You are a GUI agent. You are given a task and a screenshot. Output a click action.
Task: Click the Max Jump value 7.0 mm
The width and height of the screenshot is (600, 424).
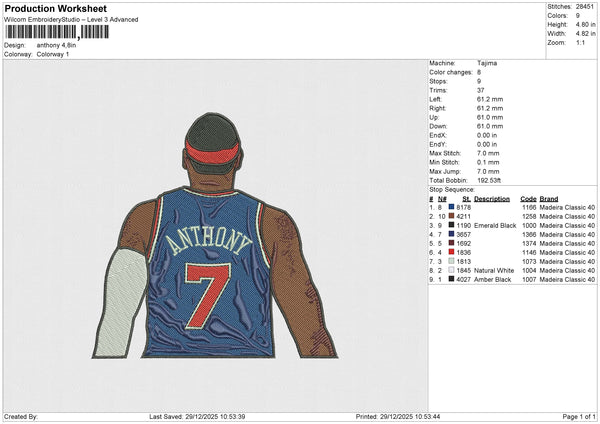click(488, 171)
